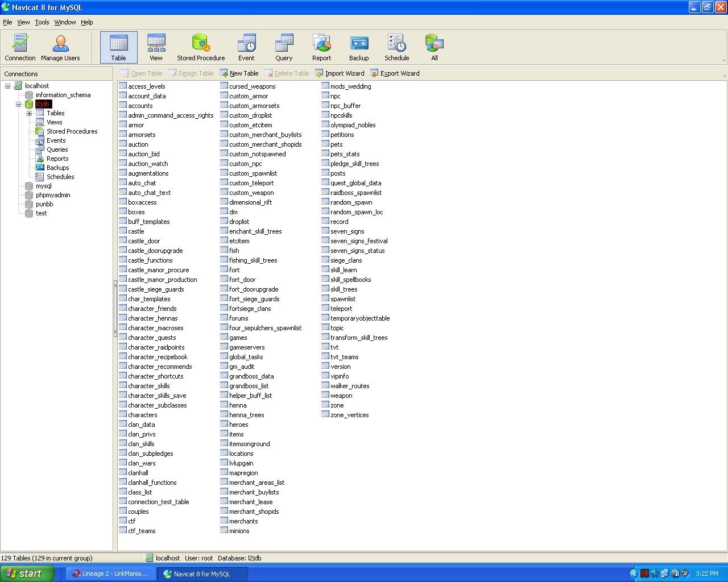Image resolution: width=728 pixels, height=582 pixels.
Task: Open Stored Procedure objects
Action: (201, 47)
